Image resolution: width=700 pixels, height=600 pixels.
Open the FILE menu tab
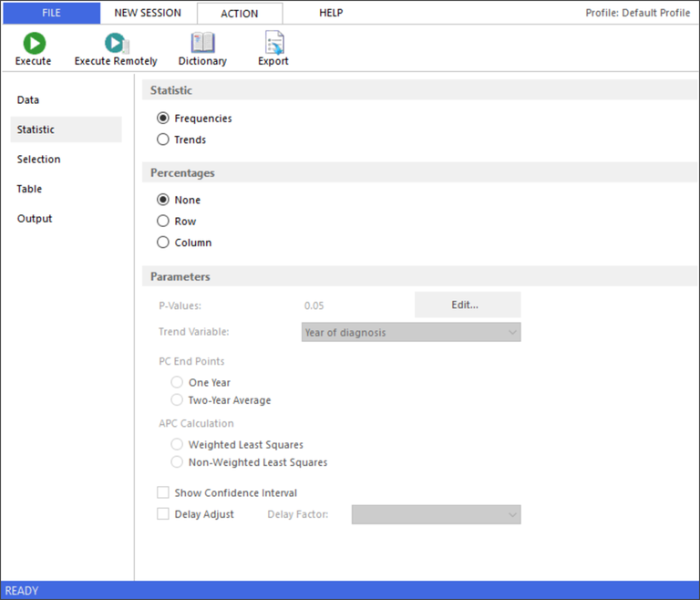point(51,13)
